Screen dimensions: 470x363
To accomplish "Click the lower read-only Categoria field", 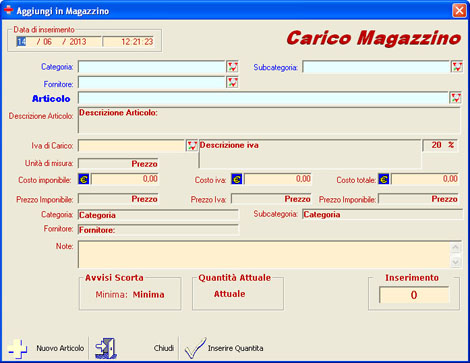I will [x=158, y=215].
